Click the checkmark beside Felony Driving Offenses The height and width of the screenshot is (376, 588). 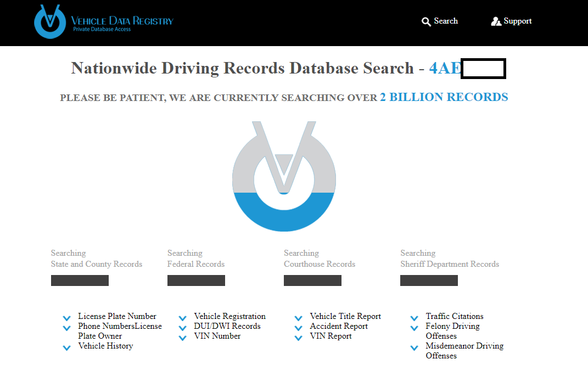click(414, 328)
